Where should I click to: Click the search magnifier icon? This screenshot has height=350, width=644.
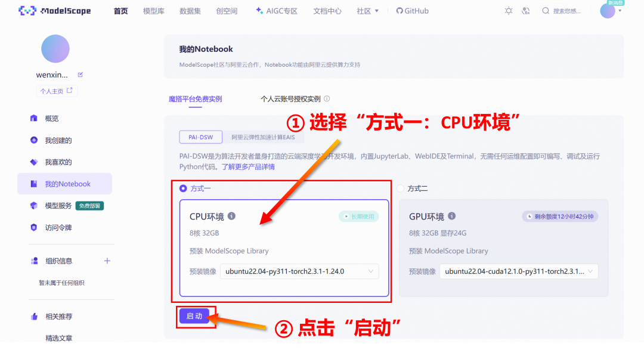tap(546, 11)
